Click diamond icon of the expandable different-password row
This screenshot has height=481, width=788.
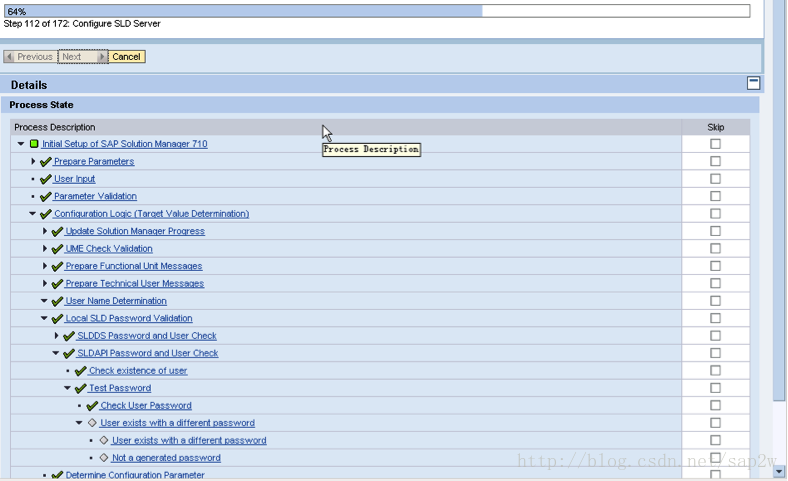pos(92,423)
